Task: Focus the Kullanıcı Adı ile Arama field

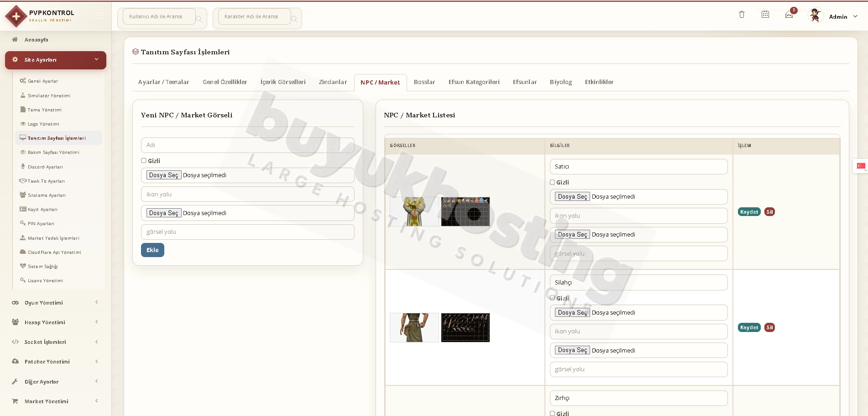Action: (x=159, y=16)
